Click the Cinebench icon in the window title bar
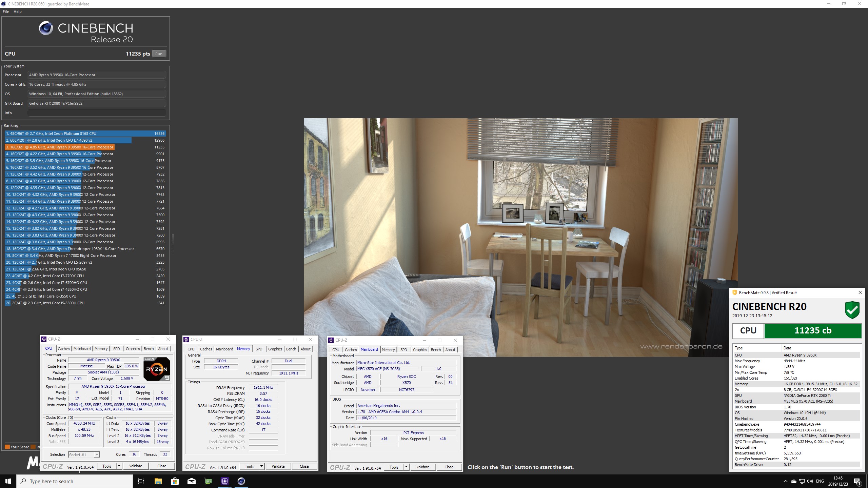Image resolution: width=868 pixels, height=488 pixels. [x=3, y=4]
